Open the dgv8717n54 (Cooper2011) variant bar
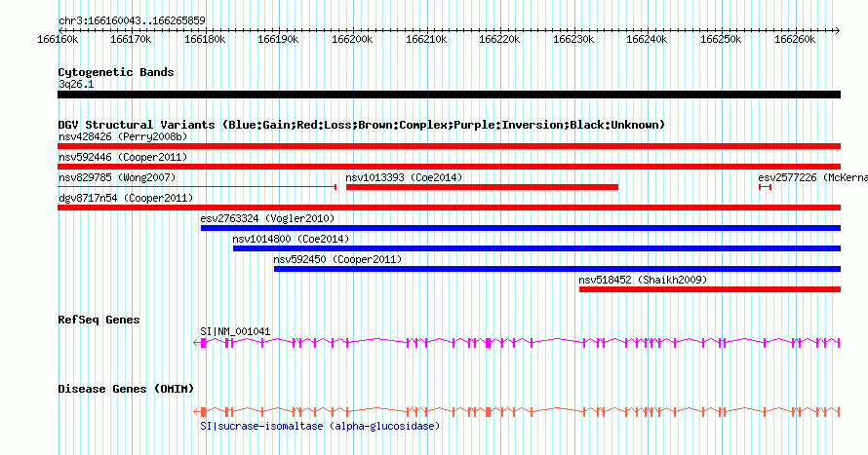The width and height of the screenshot is (868, 455). [449, 208]
